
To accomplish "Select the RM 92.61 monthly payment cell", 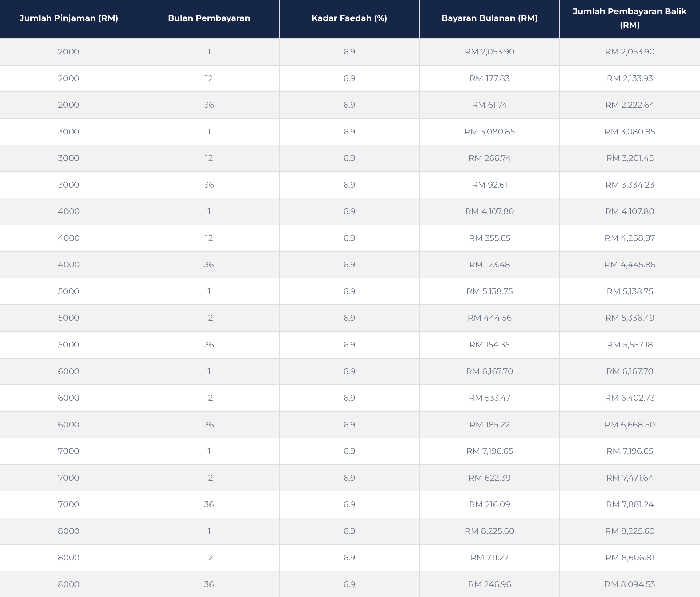I will click(x=489, y=185).
